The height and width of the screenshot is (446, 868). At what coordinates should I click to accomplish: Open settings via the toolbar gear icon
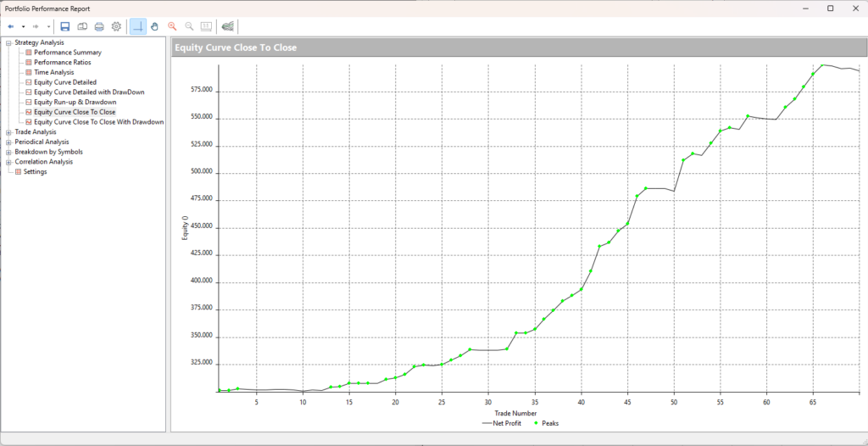pyautogui.click(x=116, y=26)
